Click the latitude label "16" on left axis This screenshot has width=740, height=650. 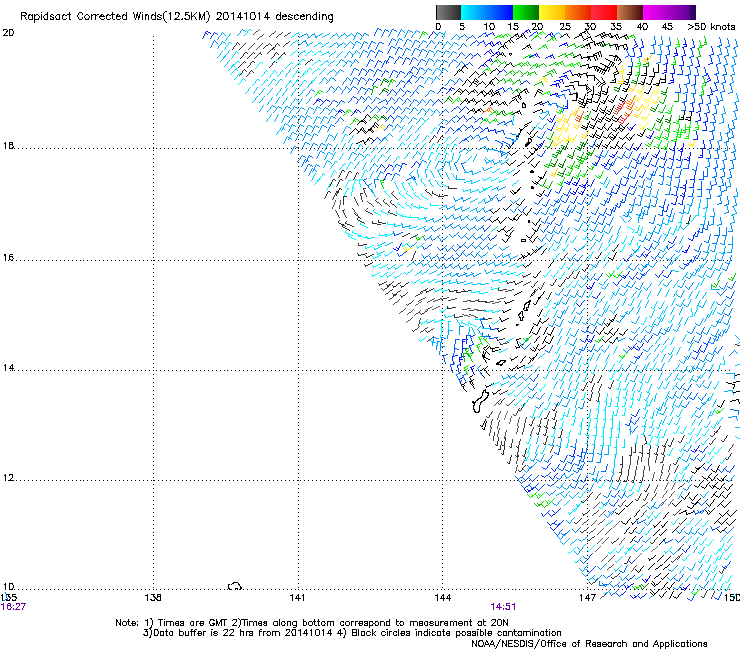click(8, 258)
